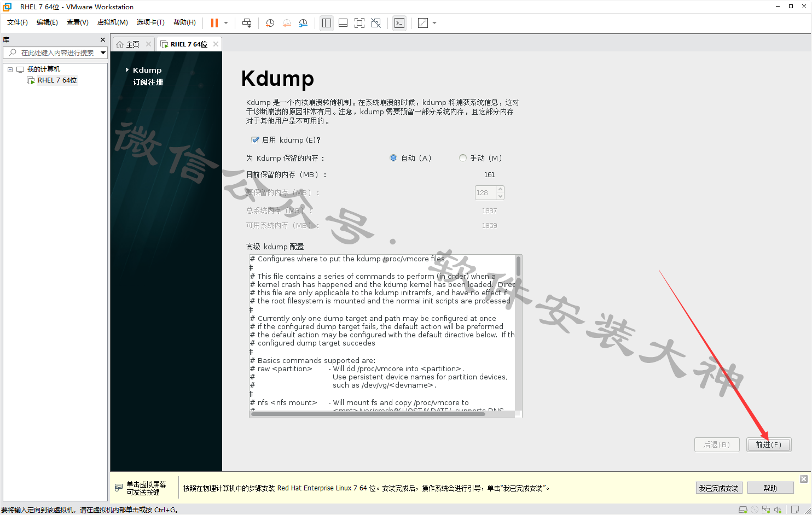Click the kdump config horizontal scrollbar

382,414
